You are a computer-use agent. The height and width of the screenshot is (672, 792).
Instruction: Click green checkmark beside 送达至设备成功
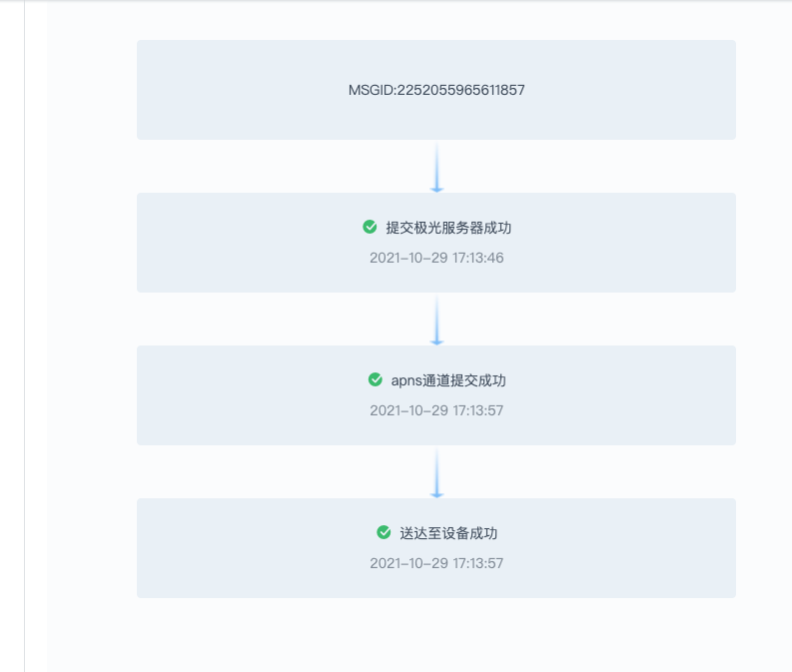(384, 532)
